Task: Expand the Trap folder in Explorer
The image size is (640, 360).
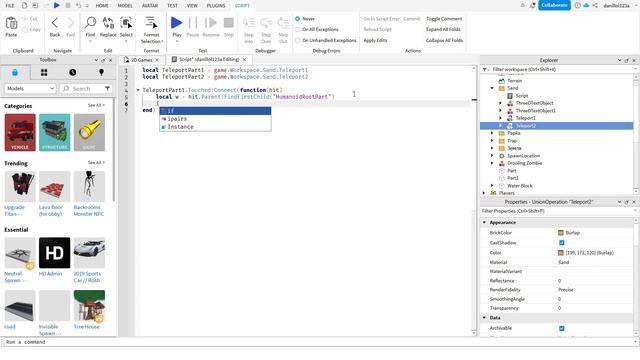Action: (492, 141)
